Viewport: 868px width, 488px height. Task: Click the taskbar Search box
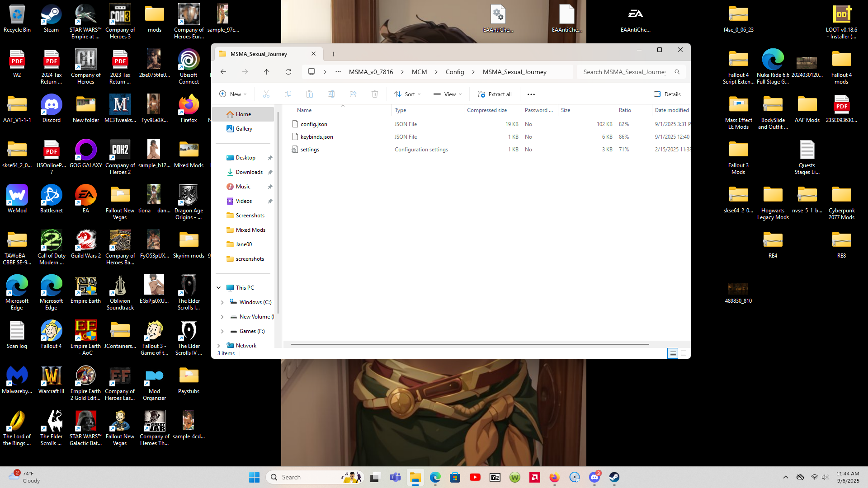315,477
